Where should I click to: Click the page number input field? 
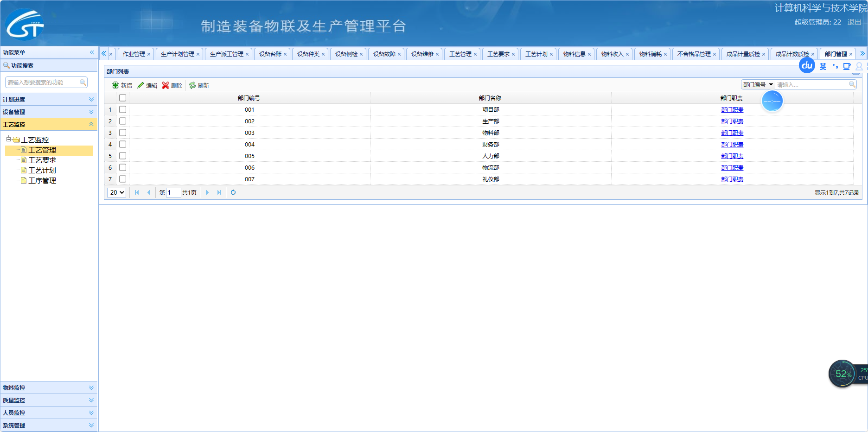pos(173,192)
